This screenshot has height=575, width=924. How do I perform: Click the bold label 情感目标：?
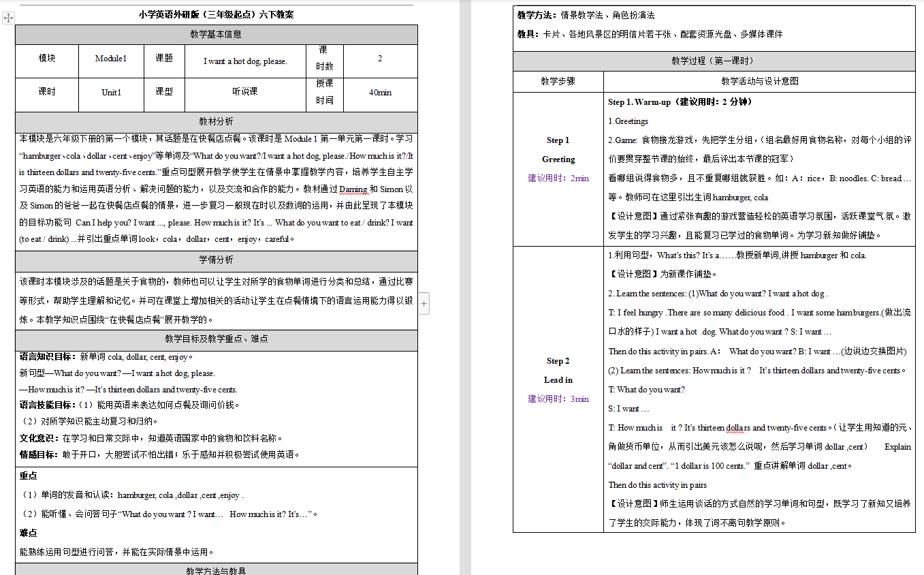(40, 454)
